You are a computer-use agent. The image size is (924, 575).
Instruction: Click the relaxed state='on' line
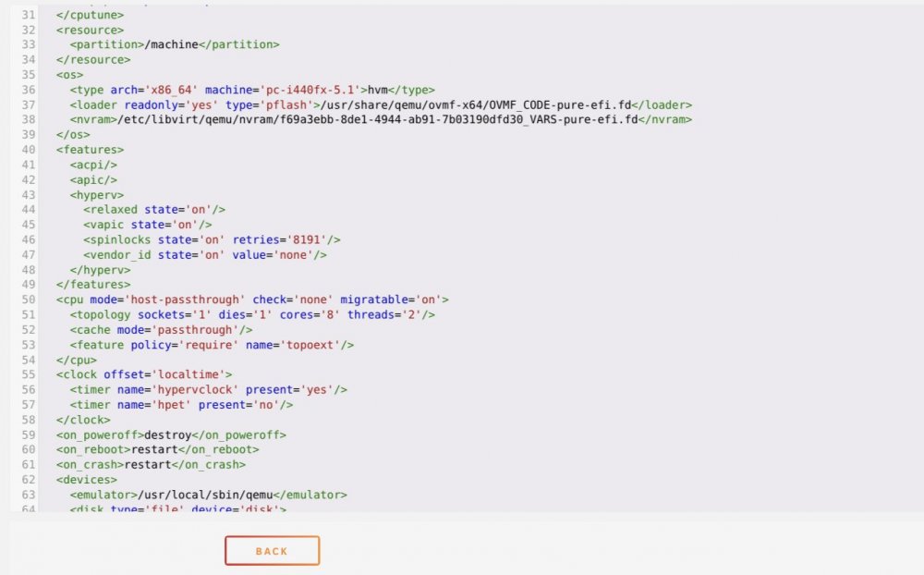[x=153, y=210]
